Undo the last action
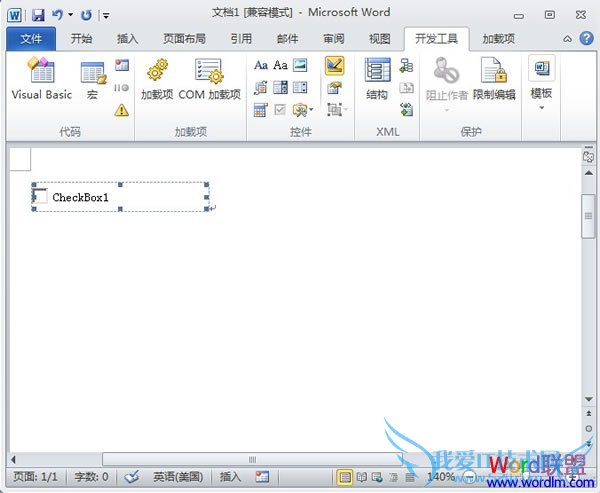Screen dimensions: 600x493 click(x=57, y=15)
